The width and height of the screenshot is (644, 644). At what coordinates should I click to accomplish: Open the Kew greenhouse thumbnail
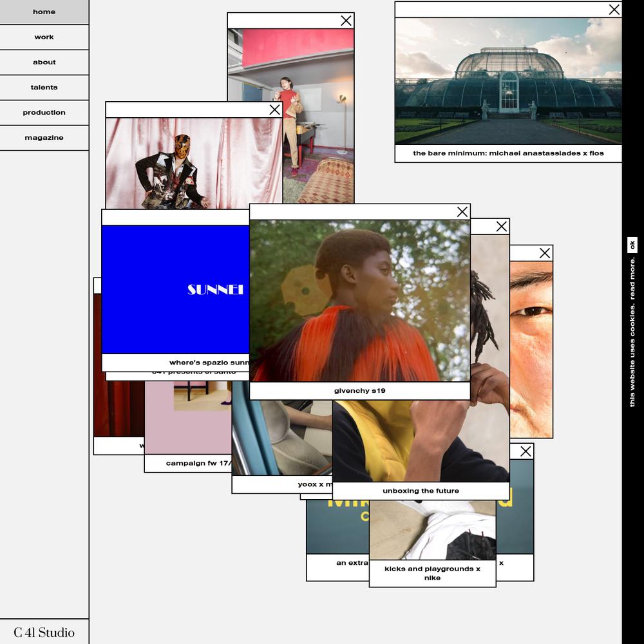tap(508, 81)
